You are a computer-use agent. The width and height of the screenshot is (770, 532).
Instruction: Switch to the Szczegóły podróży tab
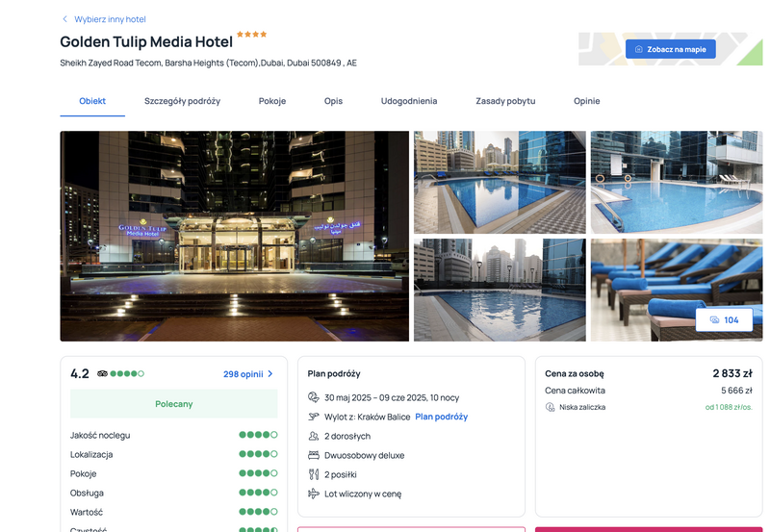[182, 101]
